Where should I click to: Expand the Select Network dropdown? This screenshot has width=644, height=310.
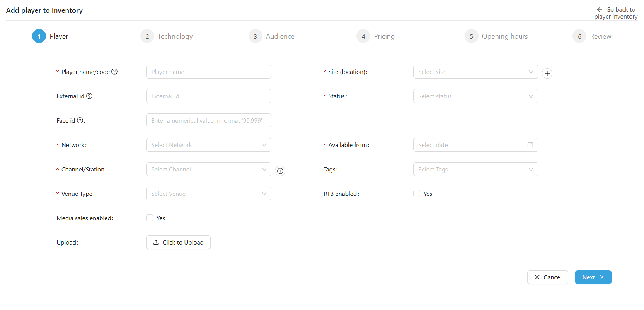208,145
